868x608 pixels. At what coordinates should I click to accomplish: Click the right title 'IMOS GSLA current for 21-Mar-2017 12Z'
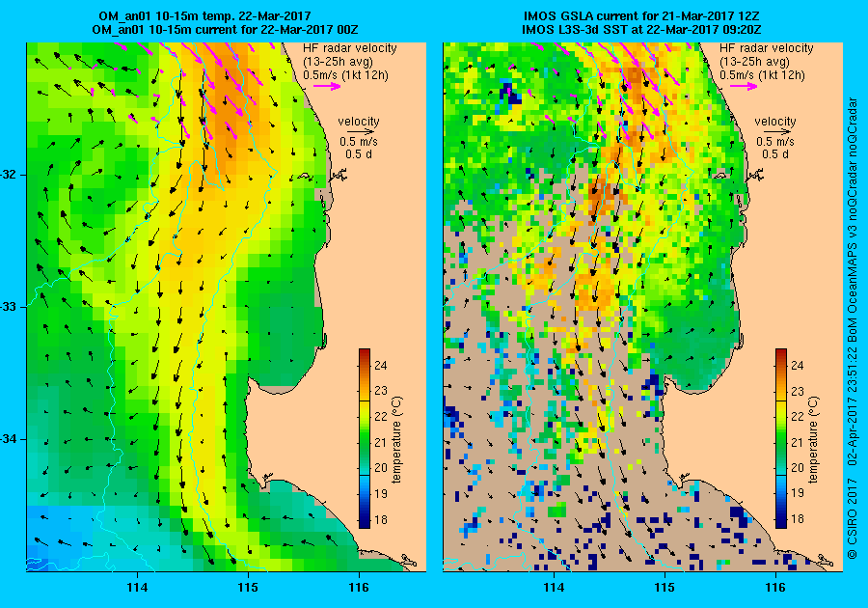tap(642, 15)
